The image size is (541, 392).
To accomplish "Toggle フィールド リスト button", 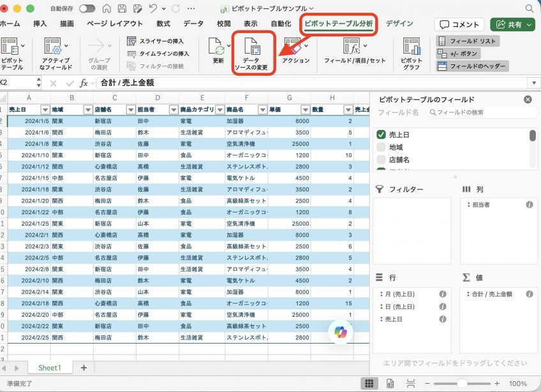I will pos(468,41).
